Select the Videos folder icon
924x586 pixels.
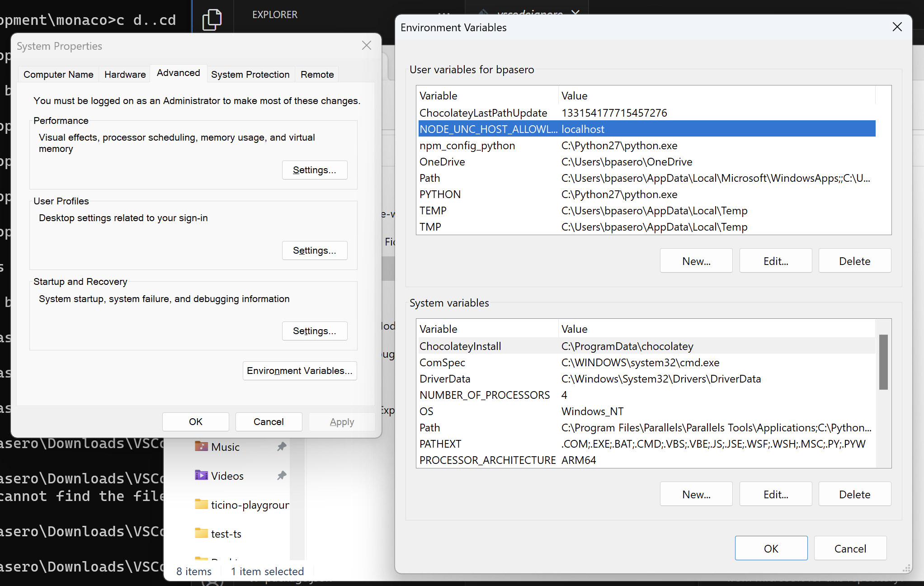click(x=202, y=475)
